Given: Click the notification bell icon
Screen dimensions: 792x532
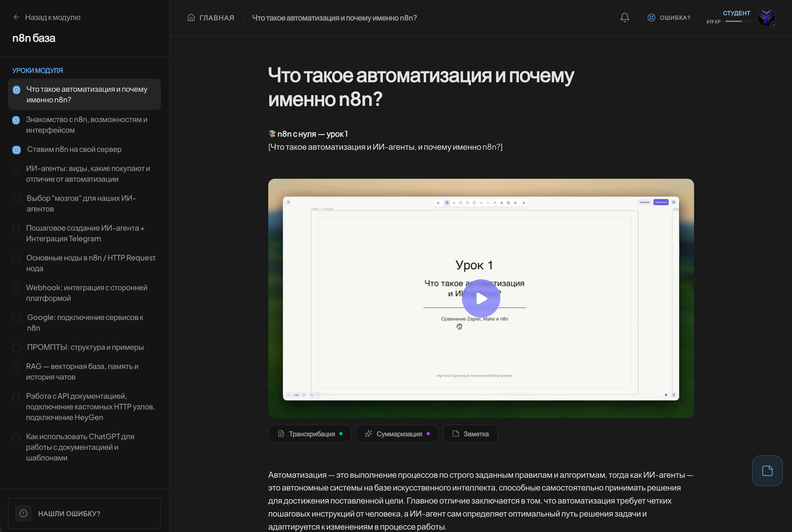Looking at the screenshot, I should tap(625, 18).
